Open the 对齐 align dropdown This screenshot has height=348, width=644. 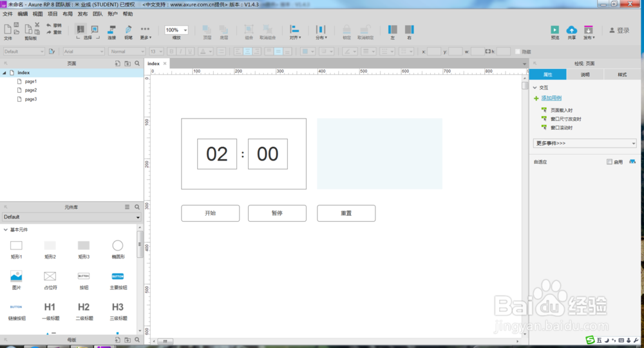pos(294,32)
